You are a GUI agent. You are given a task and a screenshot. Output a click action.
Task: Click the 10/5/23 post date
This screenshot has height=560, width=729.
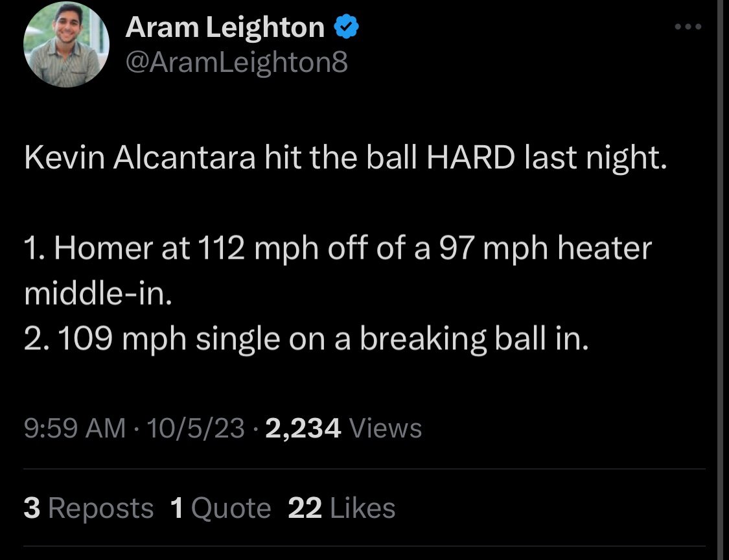(x=196, y=428)
